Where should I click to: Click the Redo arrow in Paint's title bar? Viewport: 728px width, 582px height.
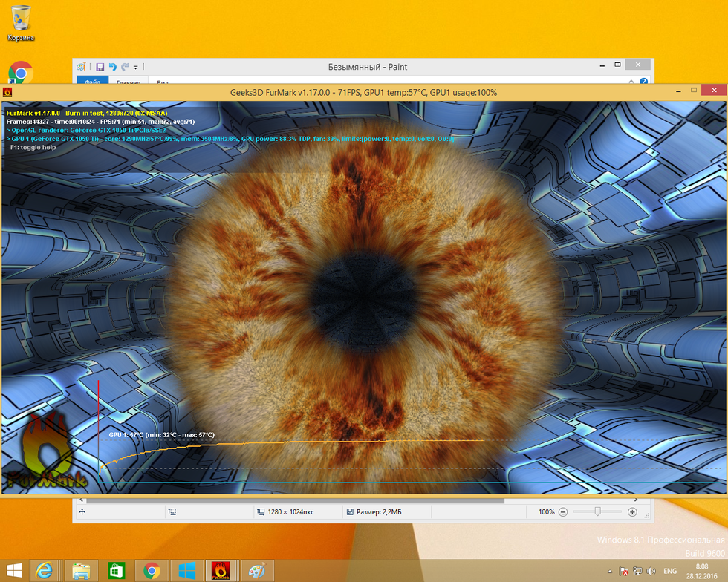coord(125,67)
